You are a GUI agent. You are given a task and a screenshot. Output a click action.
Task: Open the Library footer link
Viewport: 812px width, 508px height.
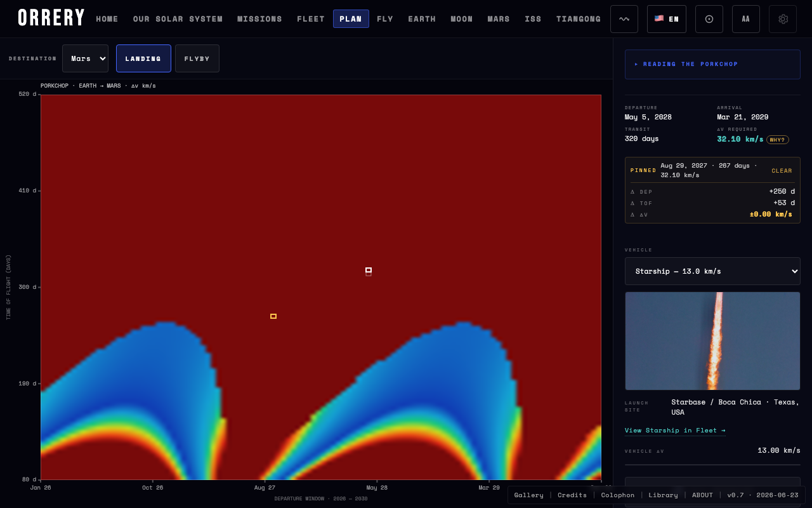coord(663,495)
